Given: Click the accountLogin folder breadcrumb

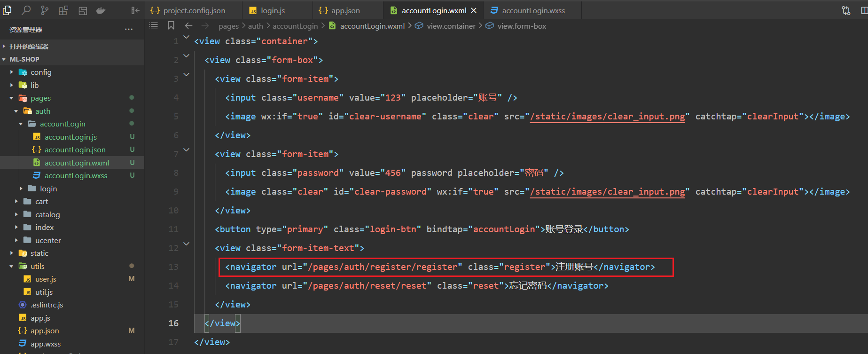Looking at the screenshot, I should pos(295,26).
